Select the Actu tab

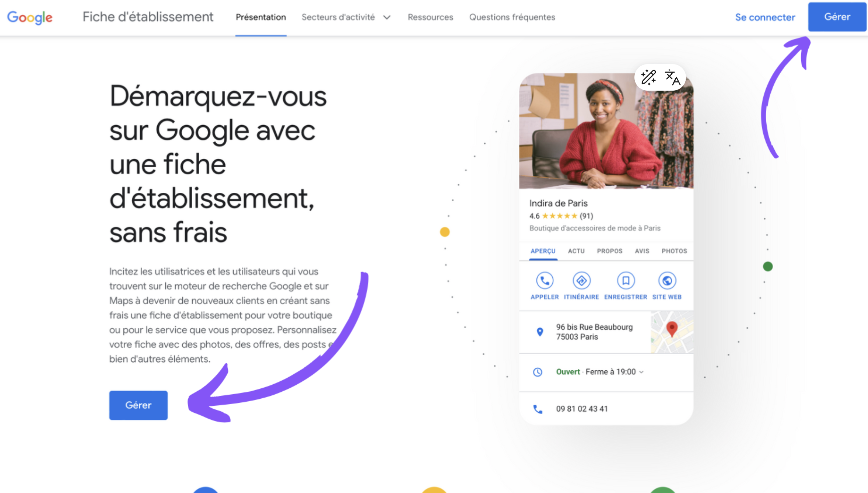click(x=576, y=251)
